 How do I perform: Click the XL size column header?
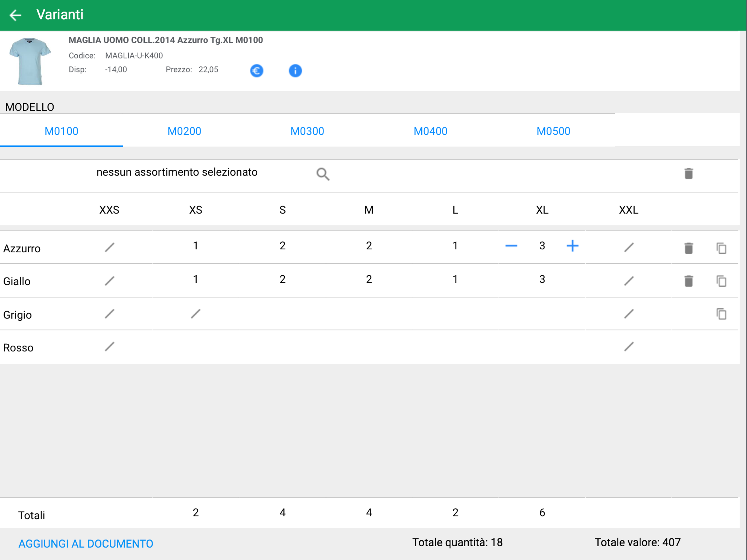542,210
